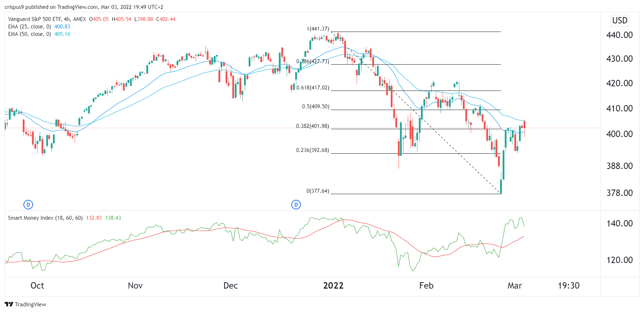
Task: Click the 19:30 label on time axis
Action: coord(569,285)
